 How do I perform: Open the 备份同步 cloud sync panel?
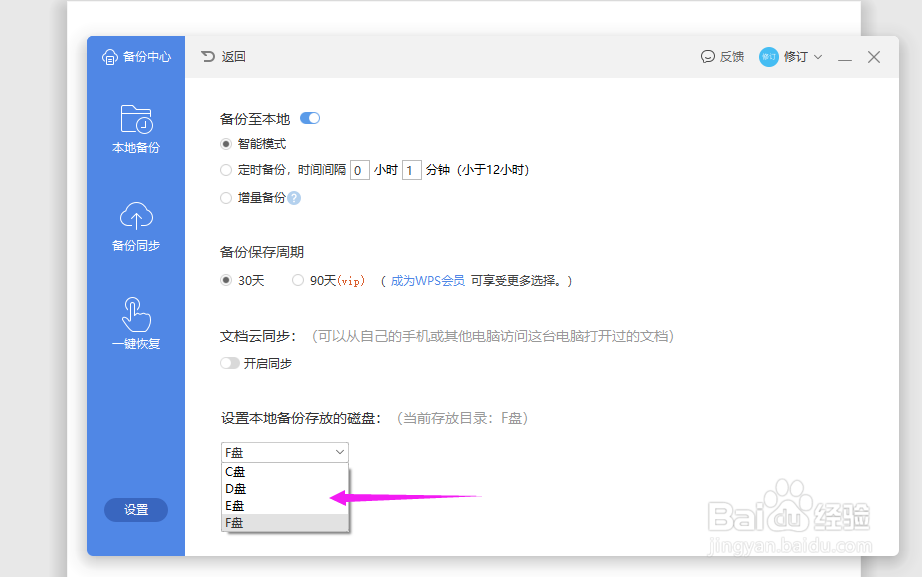point(136,227)
